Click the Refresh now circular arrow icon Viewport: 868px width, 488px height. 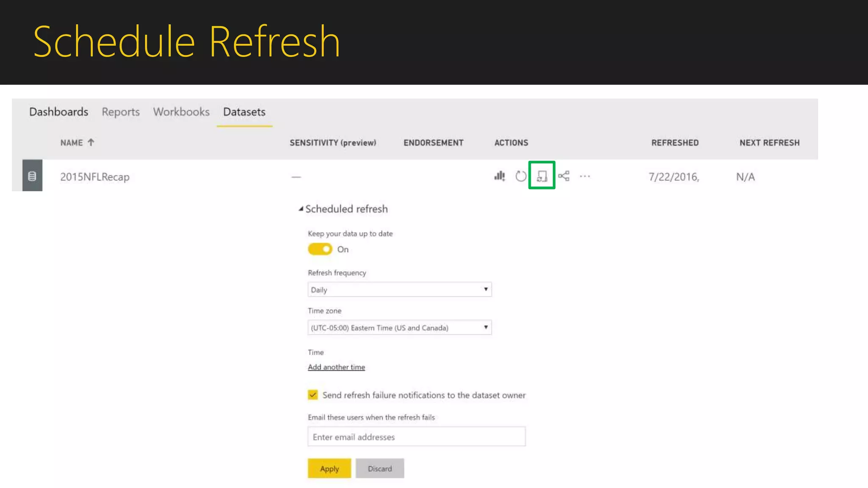521,176
